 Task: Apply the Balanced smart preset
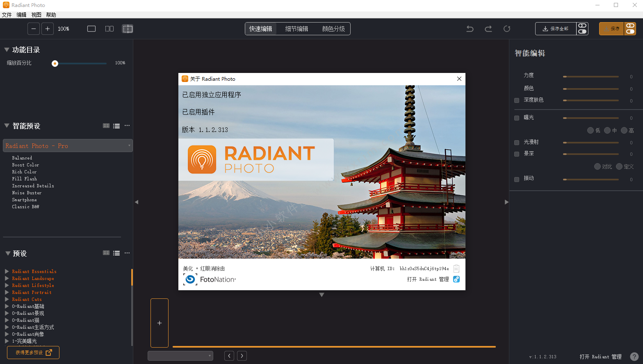[x=22, y=158]
